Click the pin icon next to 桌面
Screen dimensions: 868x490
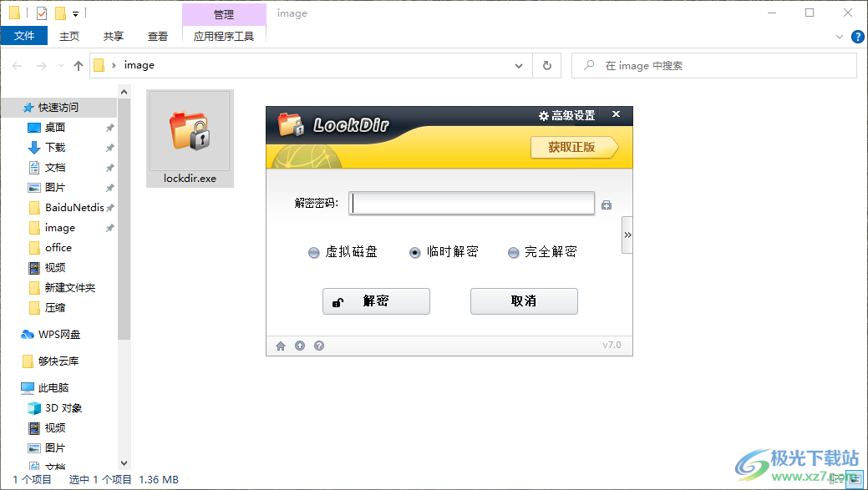click(x=109, y=128)
